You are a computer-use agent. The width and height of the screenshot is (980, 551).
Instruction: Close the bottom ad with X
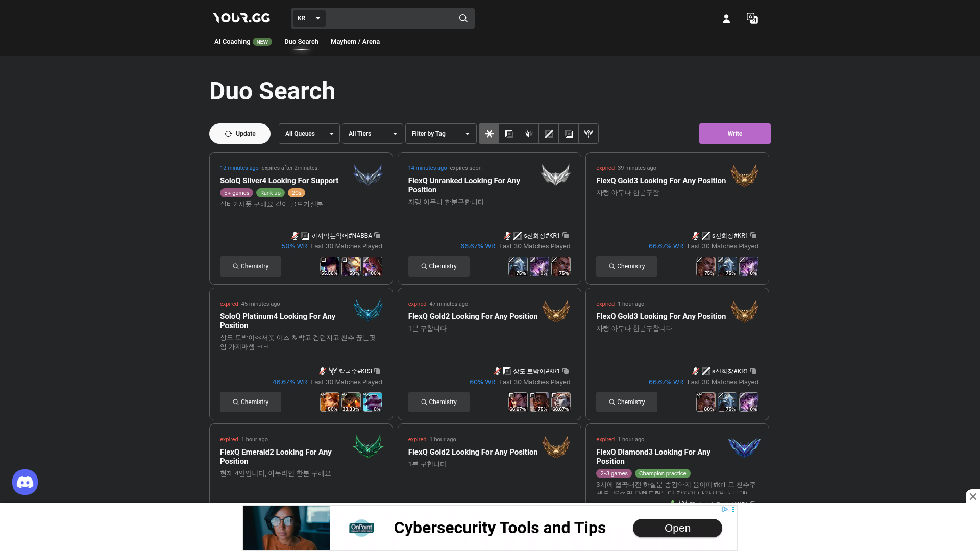coord(973,496)
